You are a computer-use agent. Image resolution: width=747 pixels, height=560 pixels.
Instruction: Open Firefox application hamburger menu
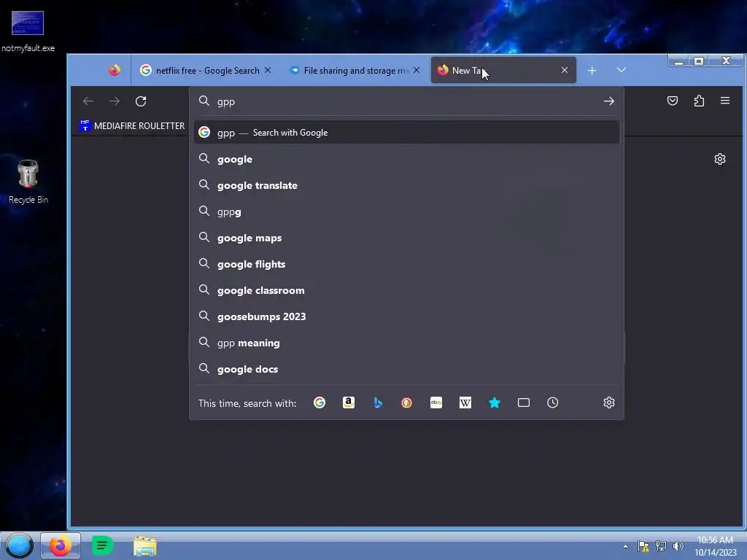[725, 101]
